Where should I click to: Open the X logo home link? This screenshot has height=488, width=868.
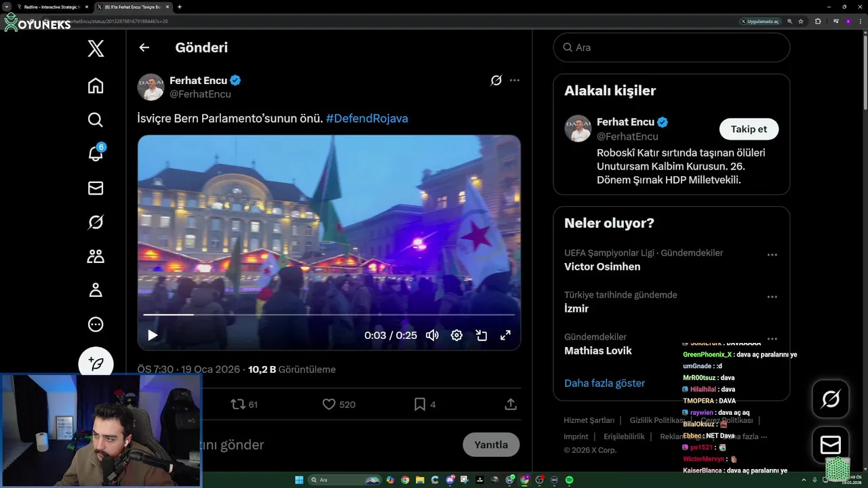(x=96, y=48)
